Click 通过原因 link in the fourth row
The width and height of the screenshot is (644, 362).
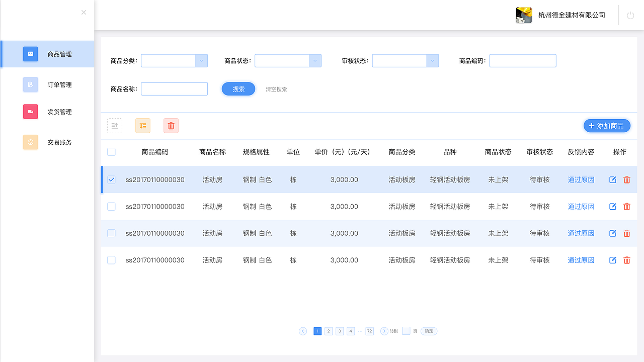(581, 260)
